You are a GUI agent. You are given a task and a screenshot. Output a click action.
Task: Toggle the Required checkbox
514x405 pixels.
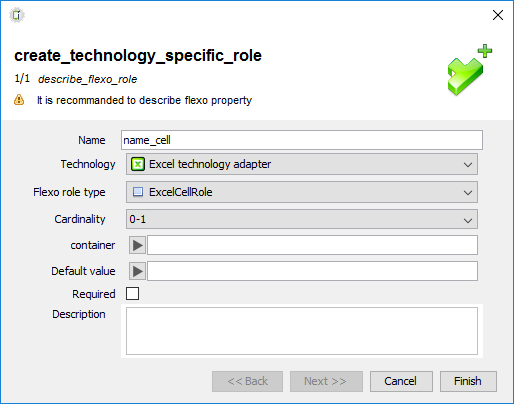click(132, 294)
